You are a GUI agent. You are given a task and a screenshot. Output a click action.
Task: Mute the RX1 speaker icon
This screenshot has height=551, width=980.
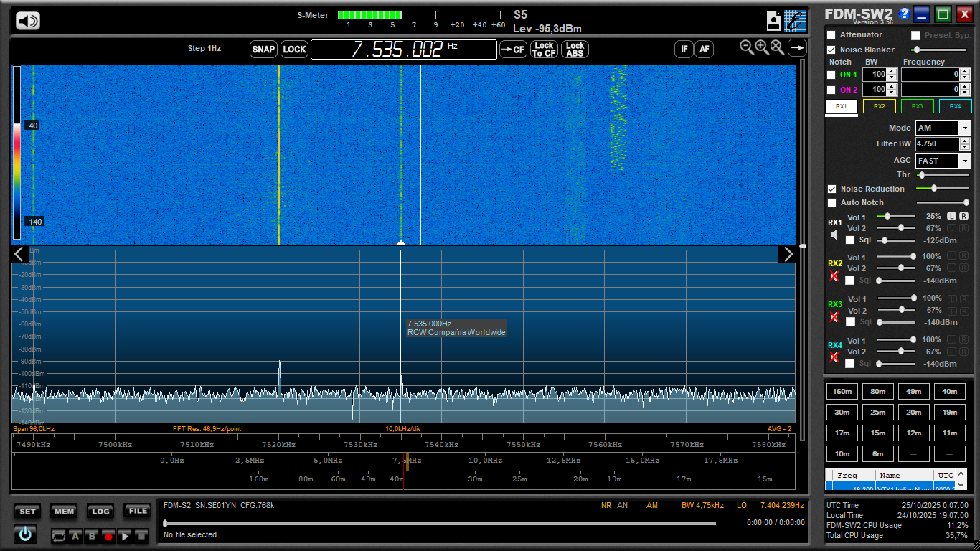(834, 235)
